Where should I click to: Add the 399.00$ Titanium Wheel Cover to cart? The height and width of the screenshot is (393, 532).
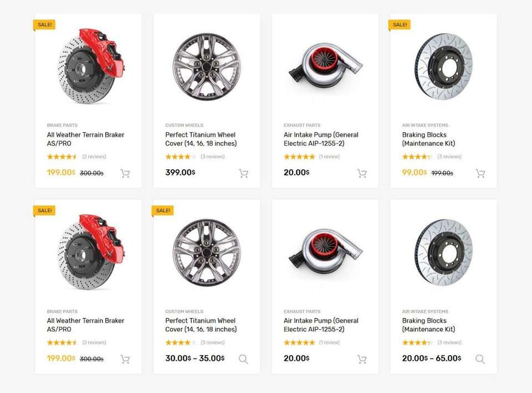tap(243, 174)
